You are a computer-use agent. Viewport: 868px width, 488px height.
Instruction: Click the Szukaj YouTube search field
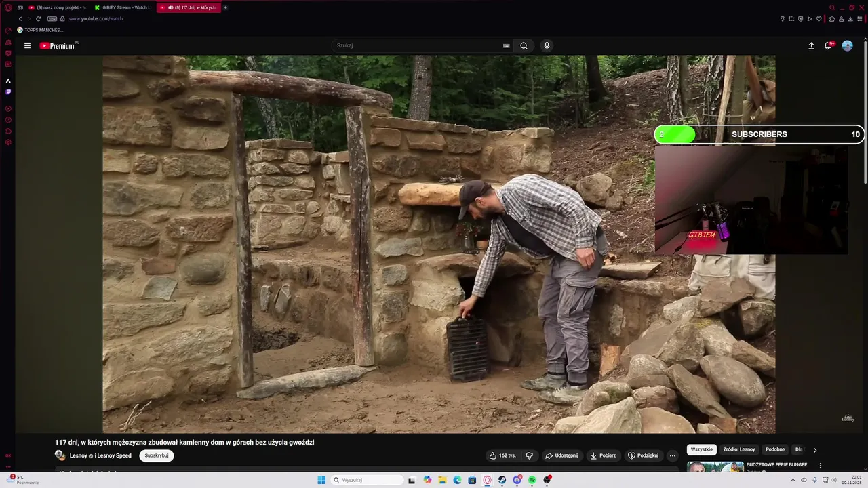click(417, 46)
